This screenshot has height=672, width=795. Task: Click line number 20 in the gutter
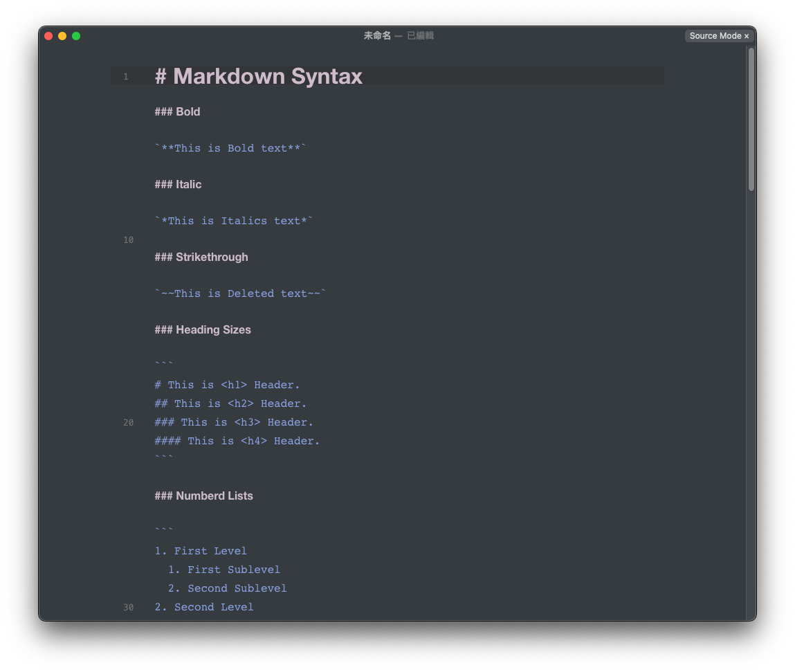(128, 422)
